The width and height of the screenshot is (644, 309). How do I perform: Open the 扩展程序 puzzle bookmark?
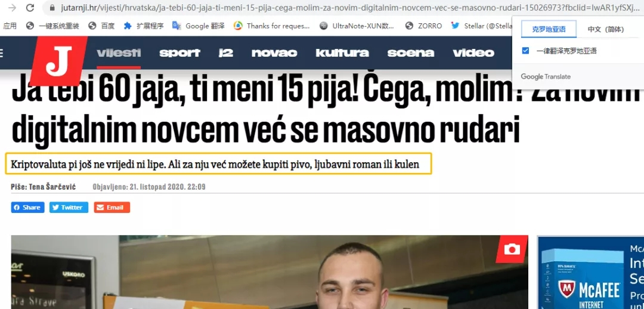144,26
